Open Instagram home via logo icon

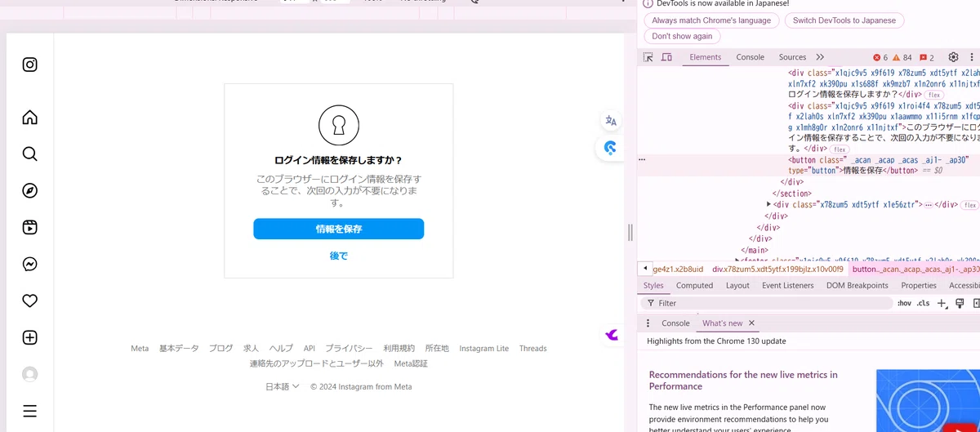30,65
